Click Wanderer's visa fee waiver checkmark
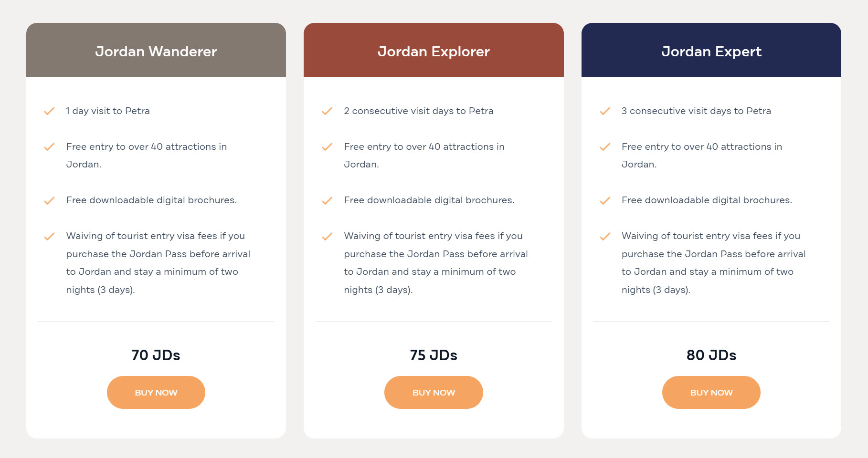 pos(49,237)
